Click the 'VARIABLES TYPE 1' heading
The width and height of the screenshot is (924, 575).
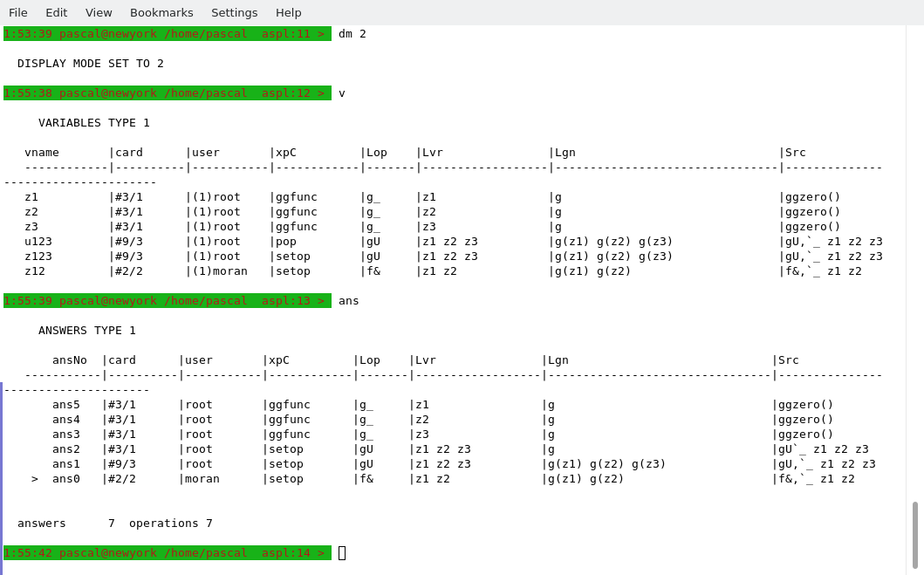[94, 123]
